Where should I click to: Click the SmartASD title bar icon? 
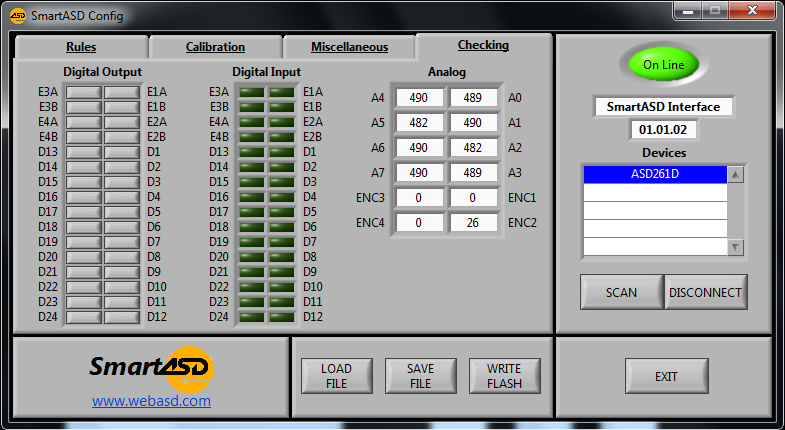click(18, 16)
